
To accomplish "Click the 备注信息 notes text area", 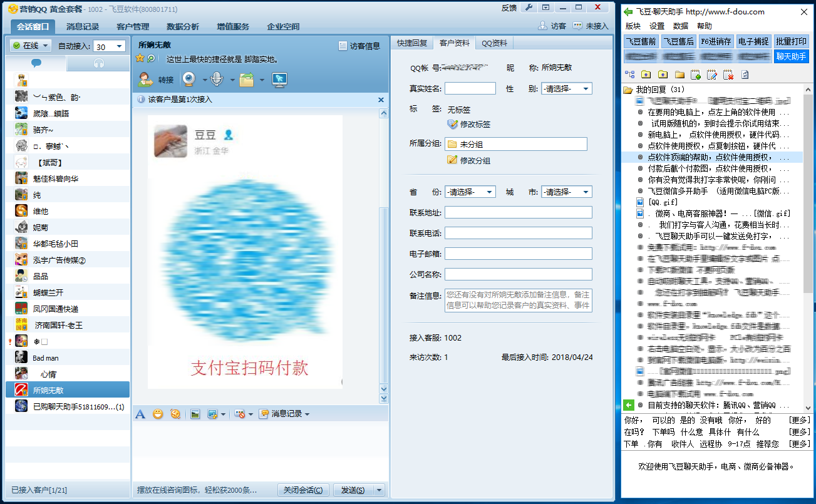I will pos(519,300).
